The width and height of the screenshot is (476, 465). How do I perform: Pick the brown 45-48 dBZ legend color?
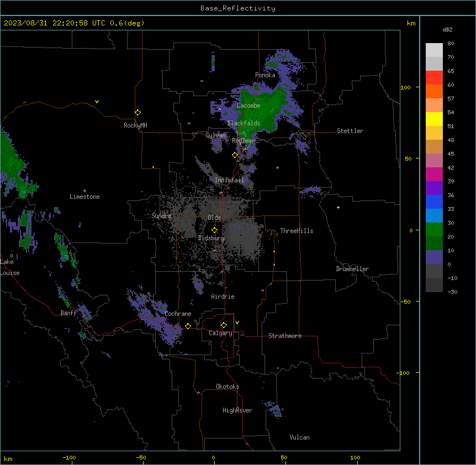click(434, 146)
